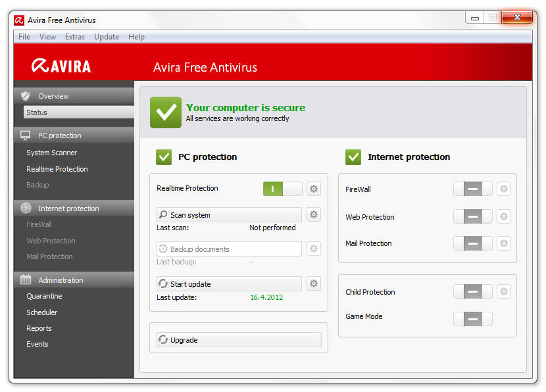Open Backup documents settings gear
The width and height of the screenshot is (546, 392).
[x=314, y=249]
